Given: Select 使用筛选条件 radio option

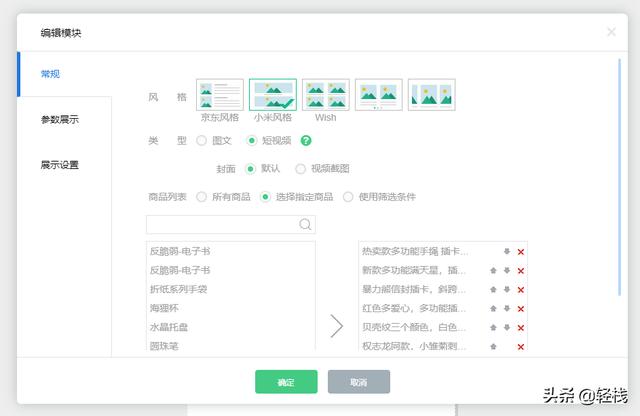Looking at the screenshot, I should (348, 197).
